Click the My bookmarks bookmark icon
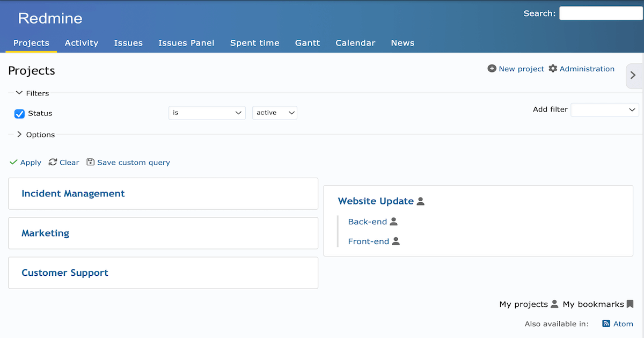The width and height of the screenshot is (644, 338). click(629, 304)
